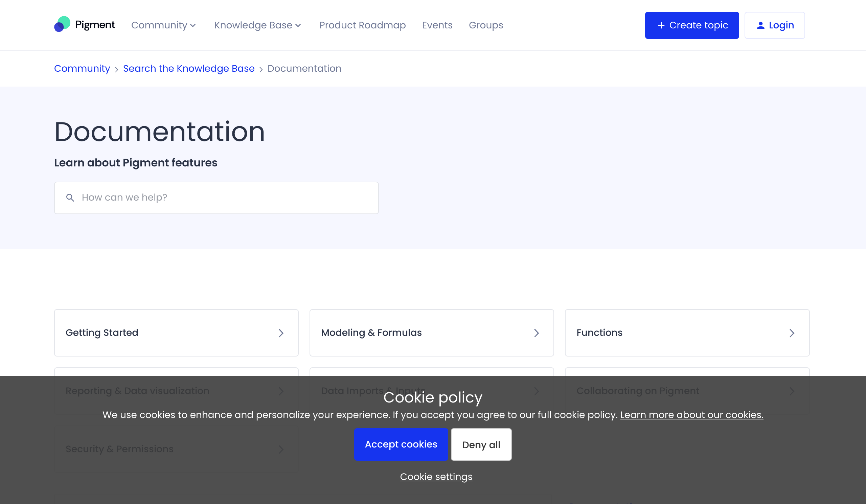The image size is (866, 504).
Task: Follow the Community breadcrumb link
Action: (82, 68)
